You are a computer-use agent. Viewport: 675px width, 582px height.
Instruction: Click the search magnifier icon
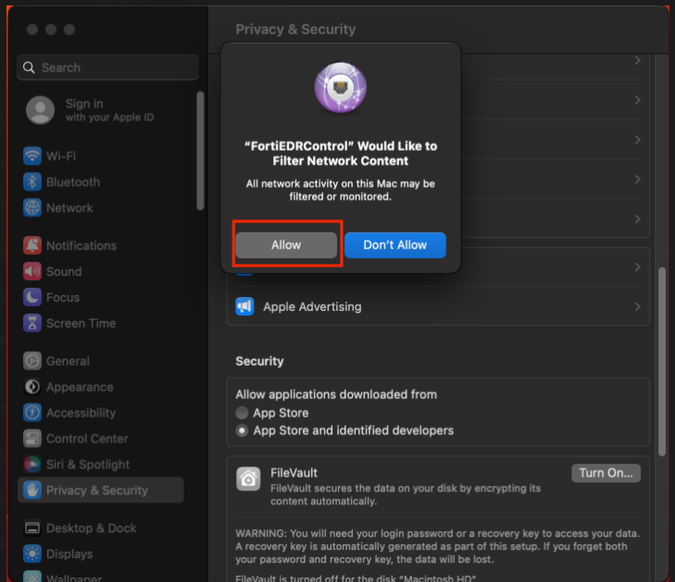coord(29,68)
